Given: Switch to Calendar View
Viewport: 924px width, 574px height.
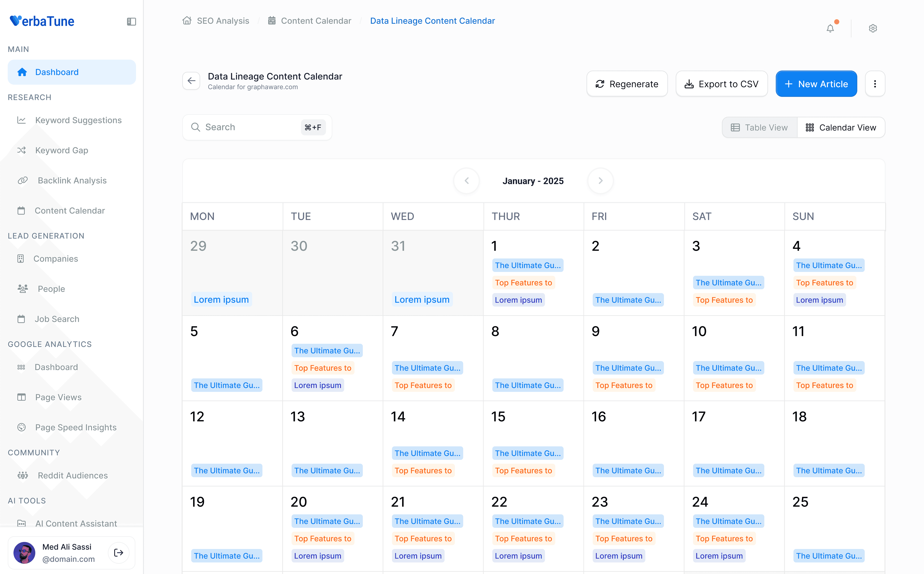Looking at the screenshot, I should coord(841,128).
